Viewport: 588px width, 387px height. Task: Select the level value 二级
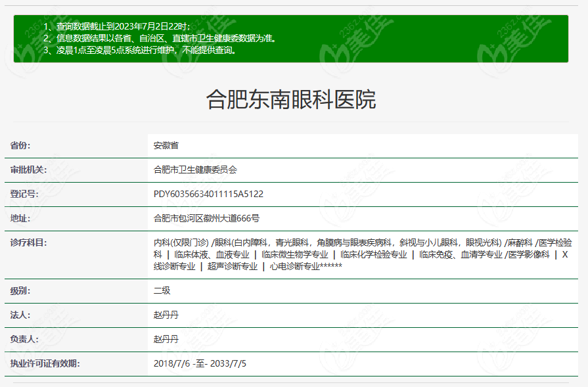click(162, 290)
